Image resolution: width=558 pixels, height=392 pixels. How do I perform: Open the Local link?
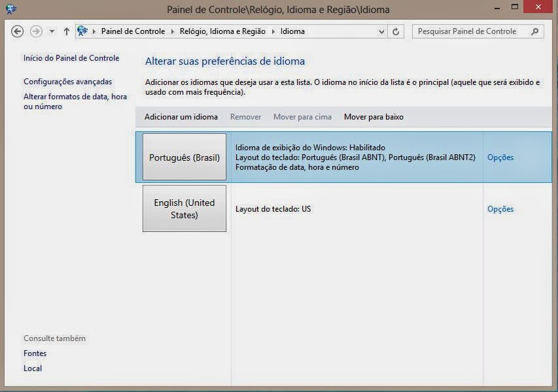coord(33,368)
